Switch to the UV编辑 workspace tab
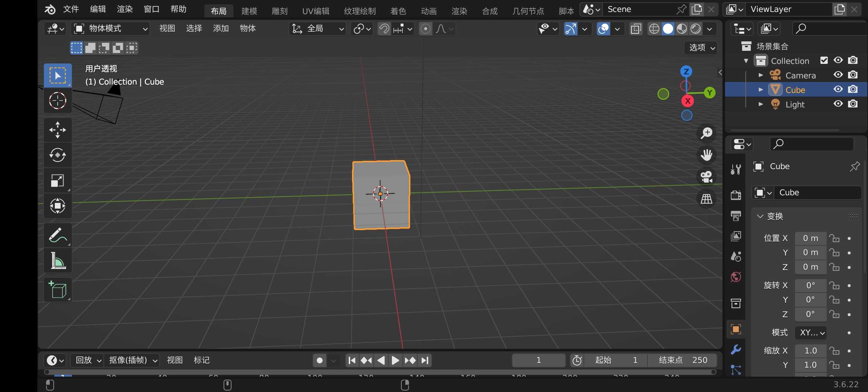Image resolution: width=868 pixels, height=392 pixels. [x=316, y=11]
